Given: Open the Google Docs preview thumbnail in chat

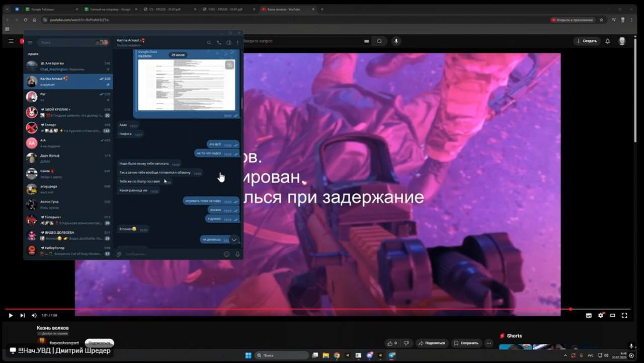Looking at the screenshot, I should [186, 85].
